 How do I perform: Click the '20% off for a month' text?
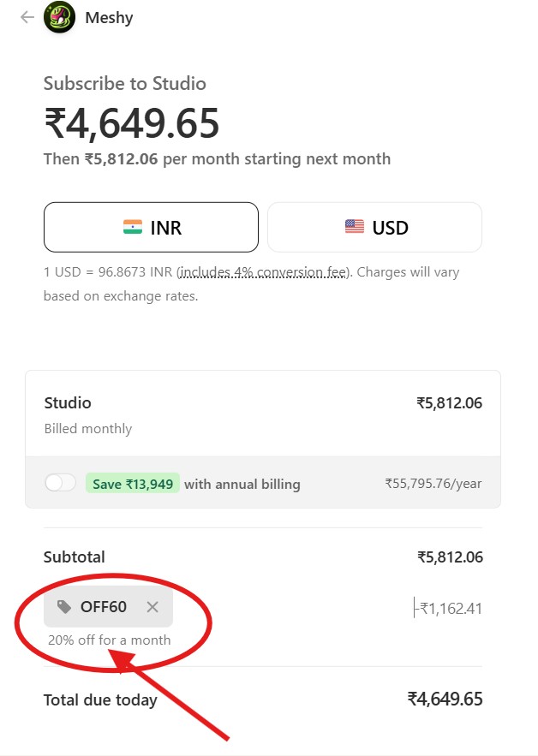coord(110,640)
